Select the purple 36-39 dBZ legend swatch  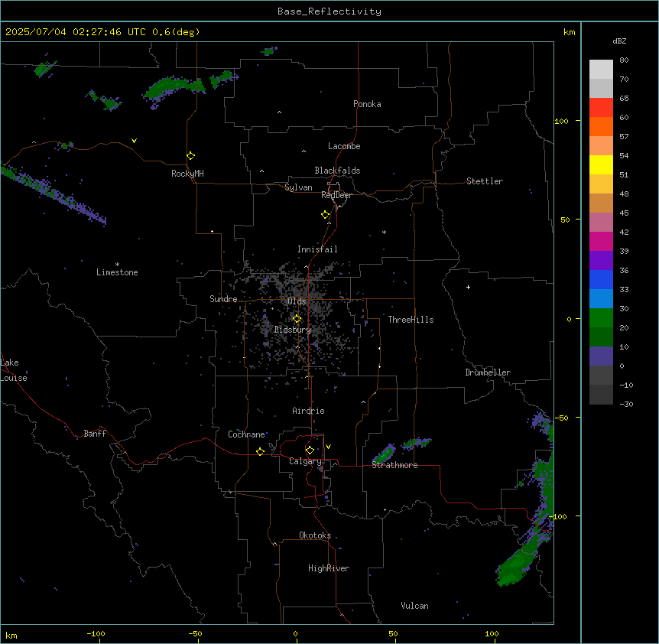tap(601, 260)
